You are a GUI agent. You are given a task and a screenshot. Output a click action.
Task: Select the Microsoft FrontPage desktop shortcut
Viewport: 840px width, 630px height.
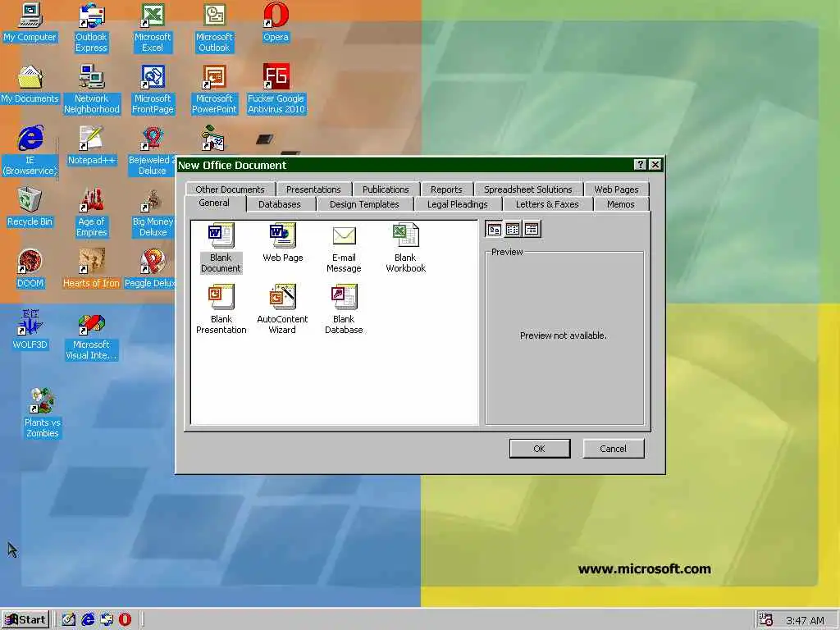[153, 89]
